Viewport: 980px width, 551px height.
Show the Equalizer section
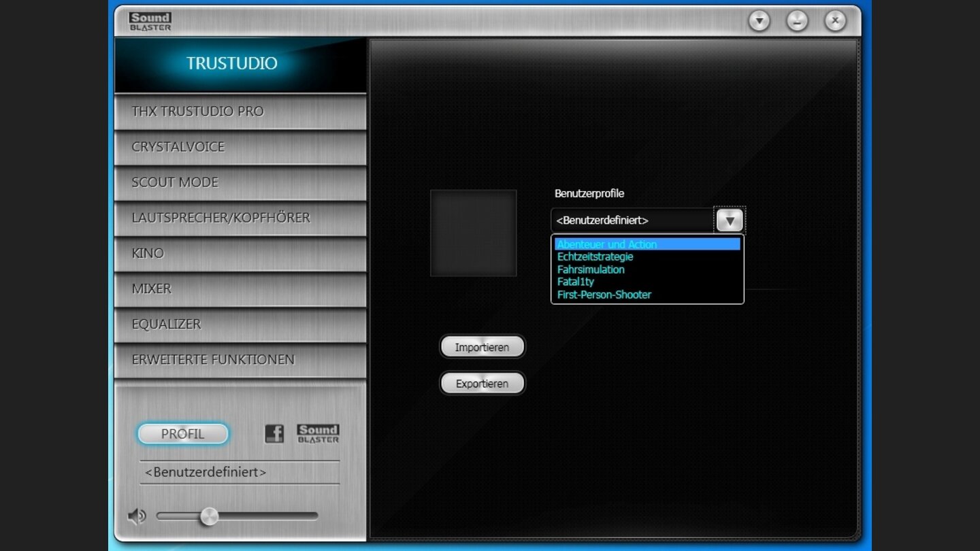coord(240,324)
